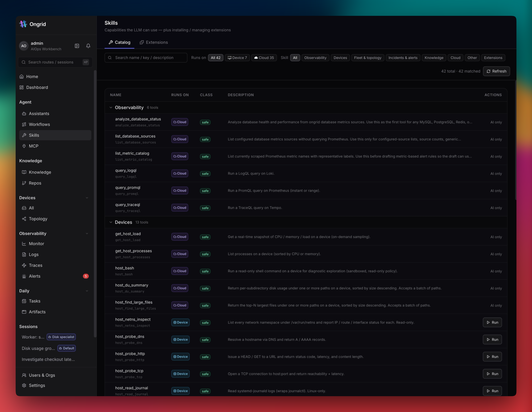This screenshot has height=412, width=532.
Task: Filter runs on Device 7
Action: [237, 58]
